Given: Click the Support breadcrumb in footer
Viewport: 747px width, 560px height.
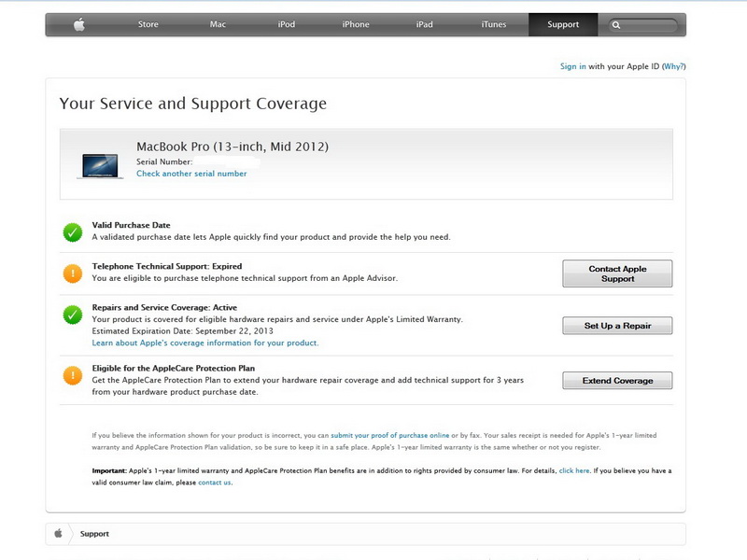Looking at the screenshot, I should pos(94,534).
